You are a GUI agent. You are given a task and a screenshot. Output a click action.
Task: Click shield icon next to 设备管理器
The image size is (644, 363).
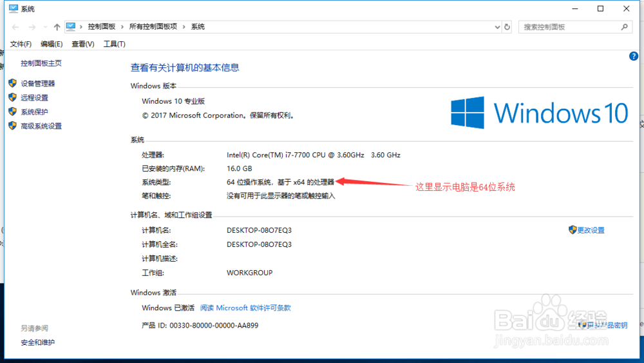pos(12,83)
